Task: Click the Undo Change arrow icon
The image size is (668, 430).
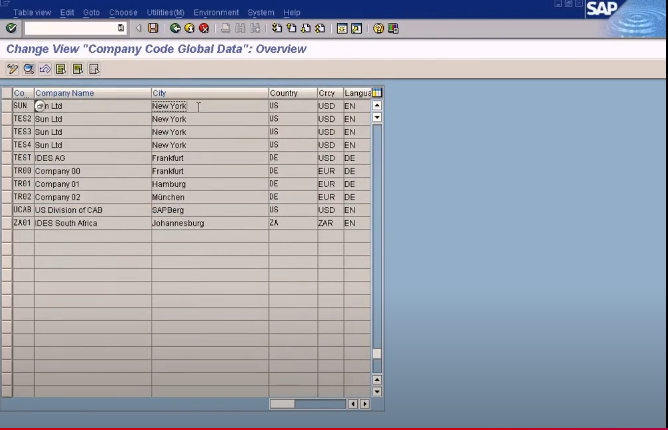Action: pyautogui.click(x=45, y=69)
